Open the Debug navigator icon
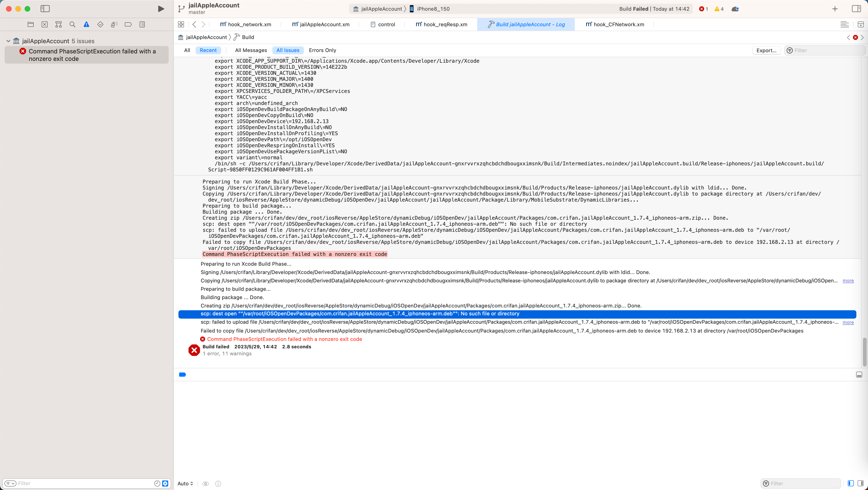868x490 pixels. pyautogui.click(x=114, y=24)
